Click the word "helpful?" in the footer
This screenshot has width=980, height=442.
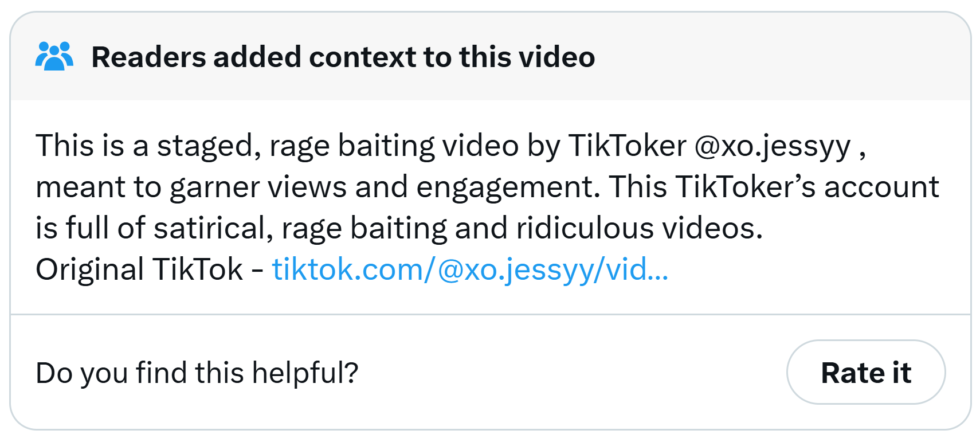pos(305,373)
